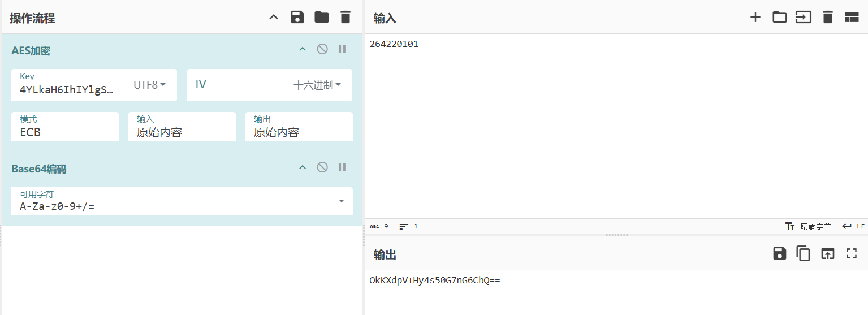This screenshot has width=868, height=315.
Task: Reset pane layout icon
Action: tap(852, 17)
